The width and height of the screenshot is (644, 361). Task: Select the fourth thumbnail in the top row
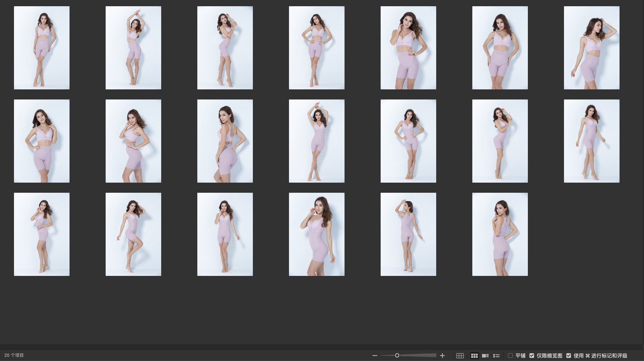coord(317,48)
